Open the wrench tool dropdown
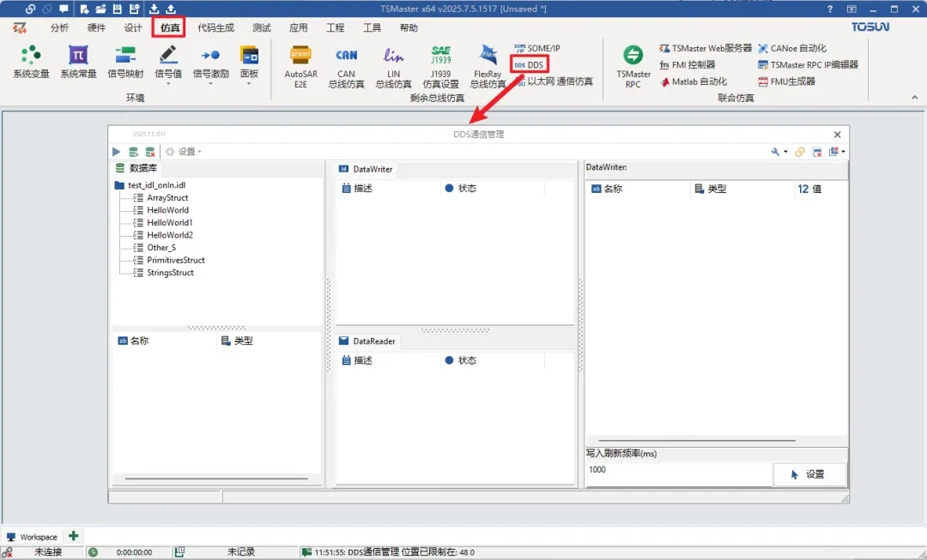Screen dimensions: 927x560 click(x=779, y=152)
